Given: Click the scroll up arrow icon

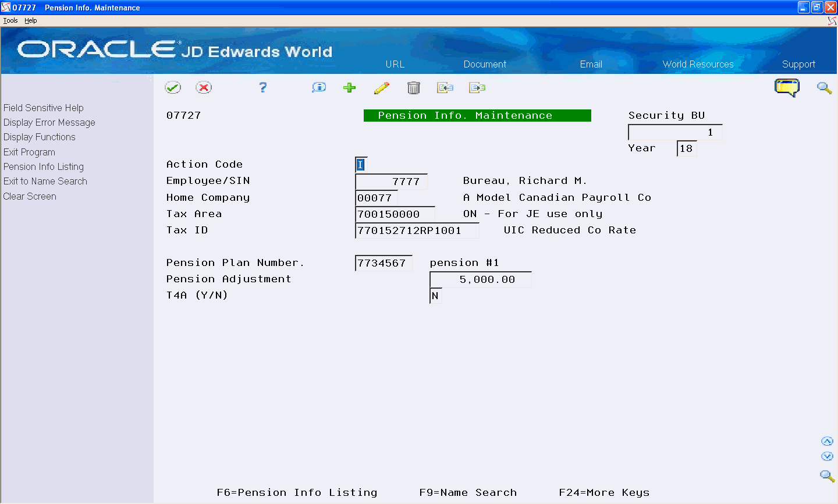Looking at the screenshot, I should (827, 441).
